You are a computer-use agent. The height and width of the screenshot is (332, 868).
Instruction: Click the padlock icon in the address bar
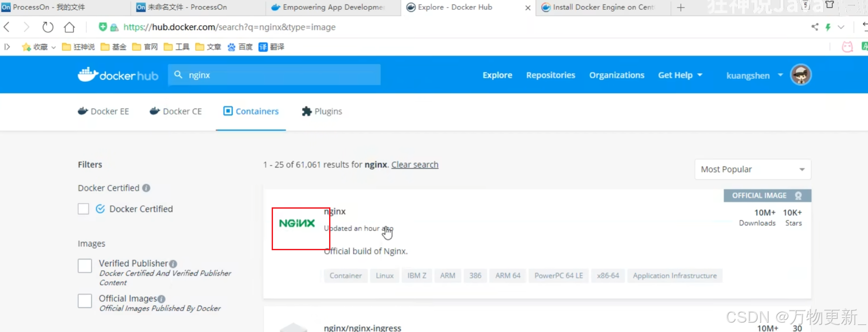coord(114,27)
